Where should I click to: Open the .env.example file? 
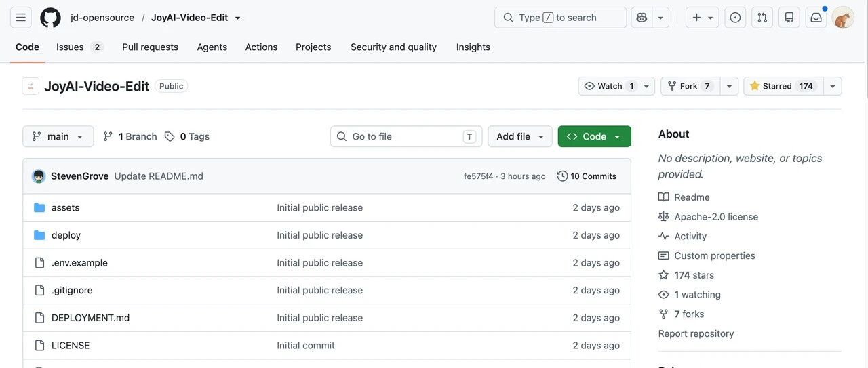point(79,263)
